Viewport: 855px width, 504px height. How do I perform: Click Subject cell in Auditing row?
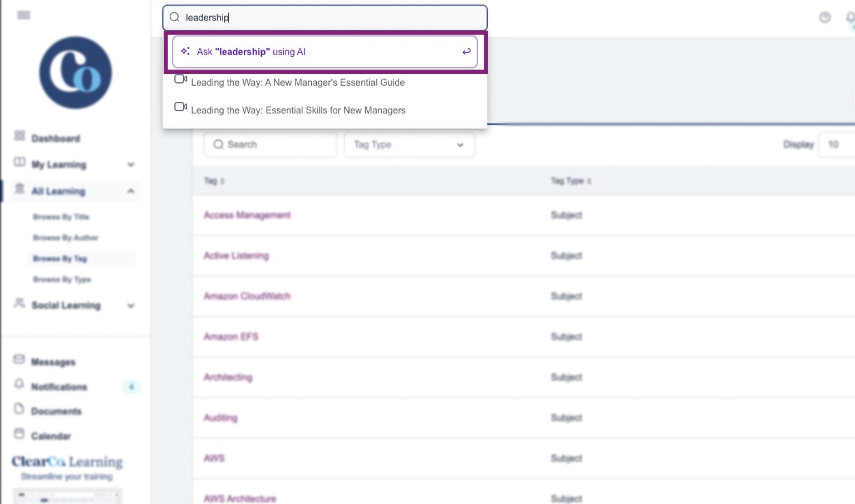pyautogui.click(x=566, y=418)
